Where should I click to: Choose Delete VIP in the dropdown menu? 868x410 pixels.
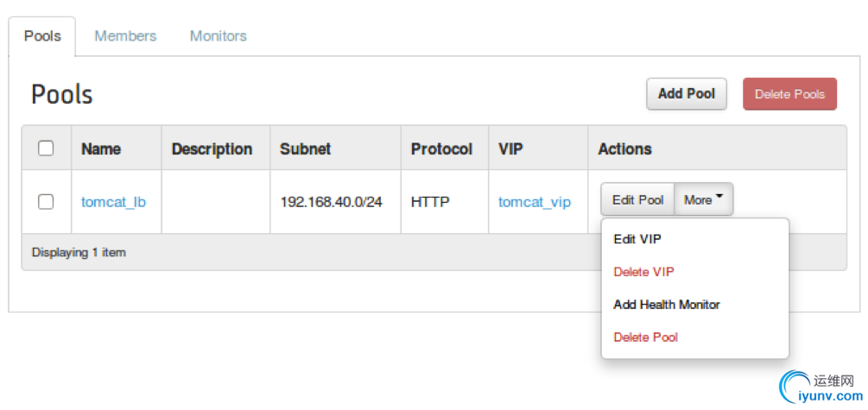click(x=643, y=272)
